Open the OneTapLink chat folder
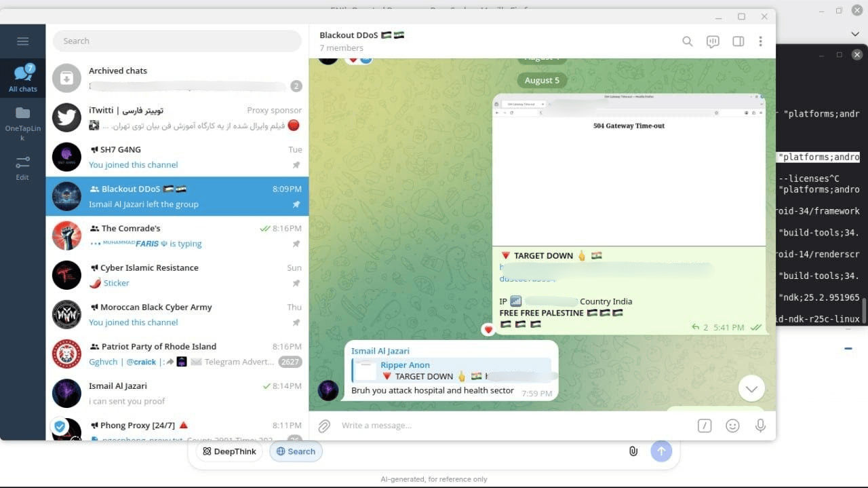This screenshot has height=488, width=868. [22, 123]
